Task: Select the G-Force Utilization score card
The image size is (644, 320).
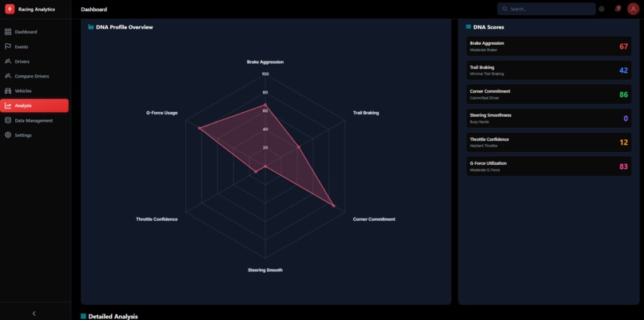Action: [x=549, y=166]
